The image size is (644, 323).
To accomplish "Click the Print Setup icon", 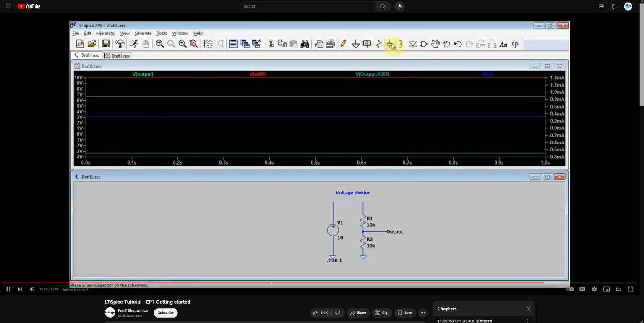I will (x=331, y=44).
